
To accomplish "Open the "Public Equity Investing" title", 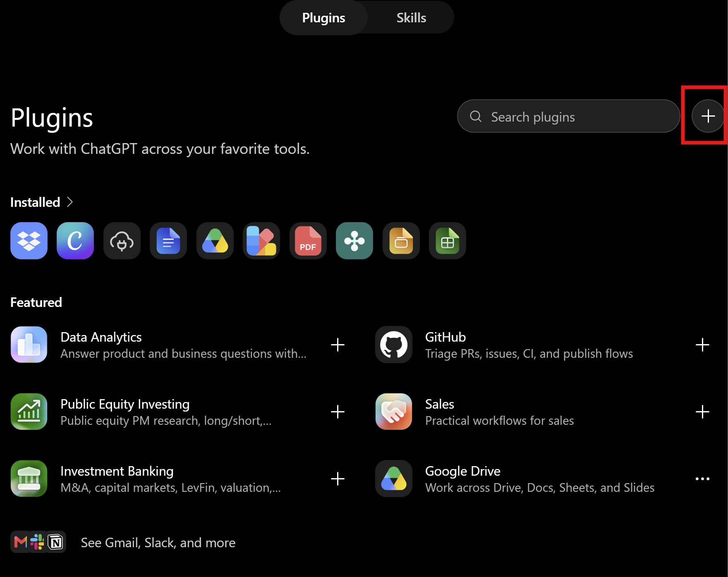I will tap(125, 404).
